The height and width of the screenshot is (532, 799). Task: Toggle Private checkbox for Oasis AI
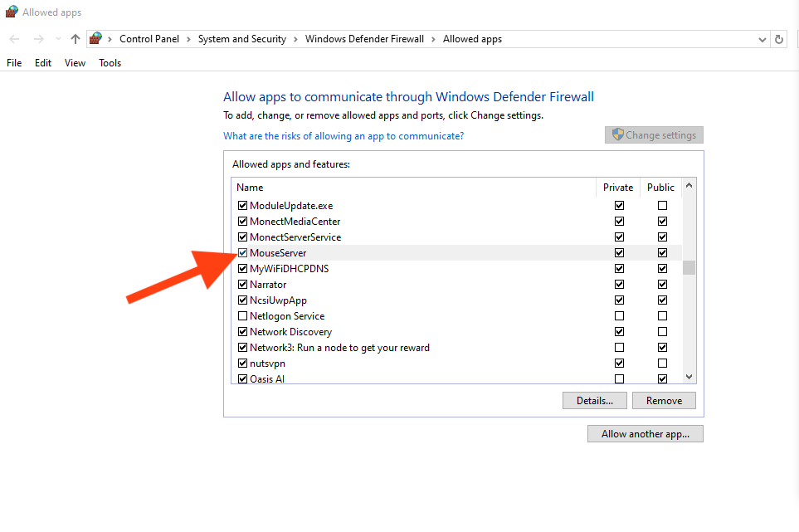619,379
